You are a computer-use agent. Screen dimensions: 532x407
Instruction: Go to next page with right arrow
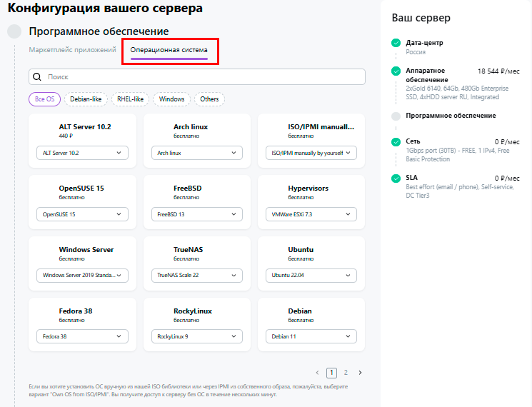360,373
